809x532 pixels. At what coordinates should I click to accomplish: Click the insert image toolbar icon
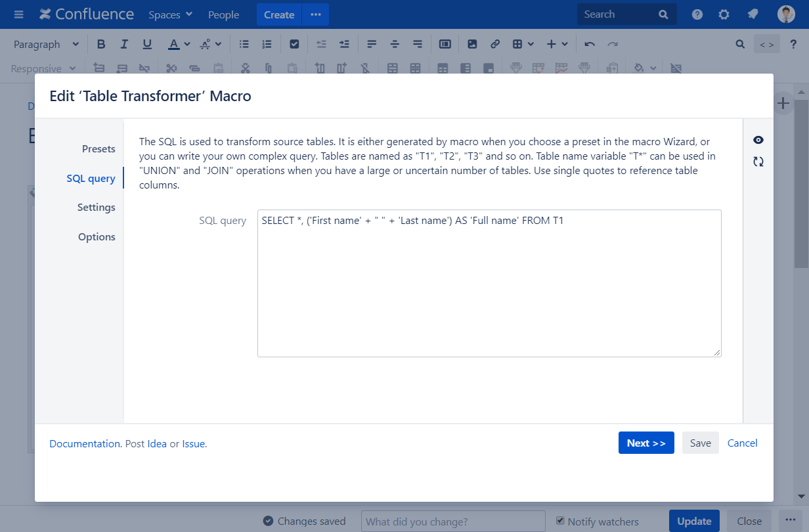tap(472, 44)
